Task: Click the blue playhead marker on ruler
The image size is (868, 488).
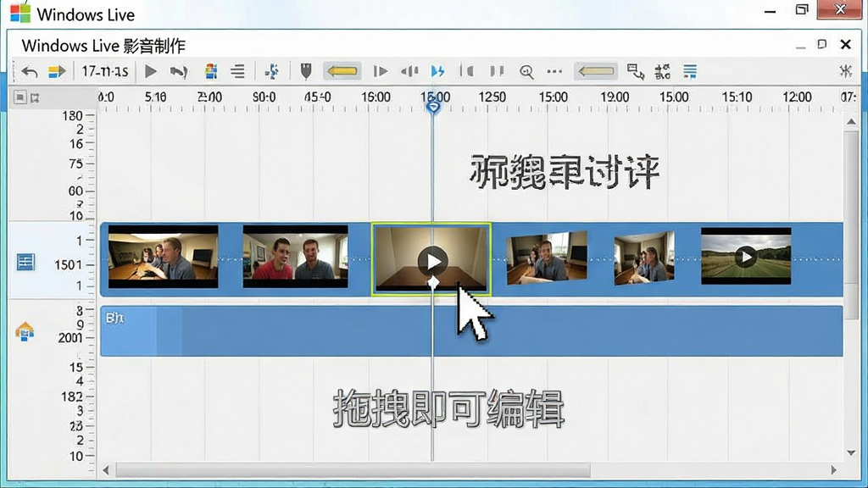Action: click(x=433, y=104)
